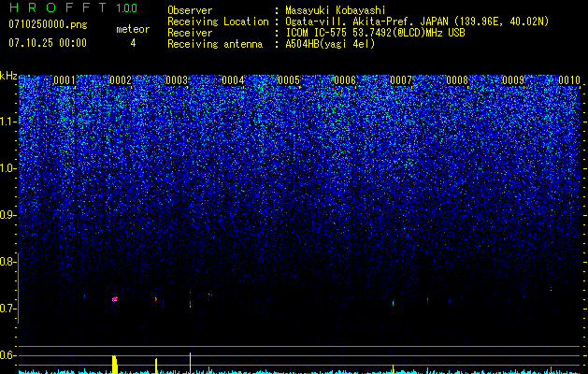The image size is (588, 374).
Task: Click the short yellow power bar before 0003
Action: point(156,367)
